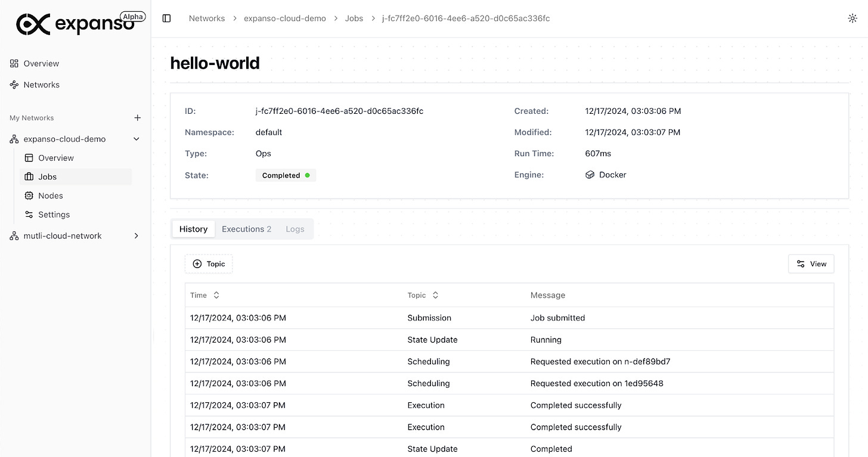Go to expanso-cloud-demo breadcrumb
This screenshot has width=868, height=457.
pyautogui.click(x=285, y=18)
